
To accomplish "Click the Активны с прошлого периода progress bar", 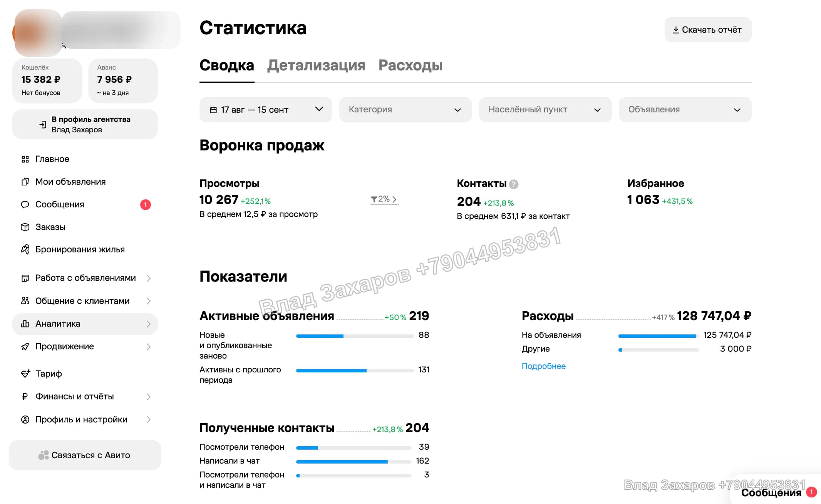I will [x=355, y=371].
